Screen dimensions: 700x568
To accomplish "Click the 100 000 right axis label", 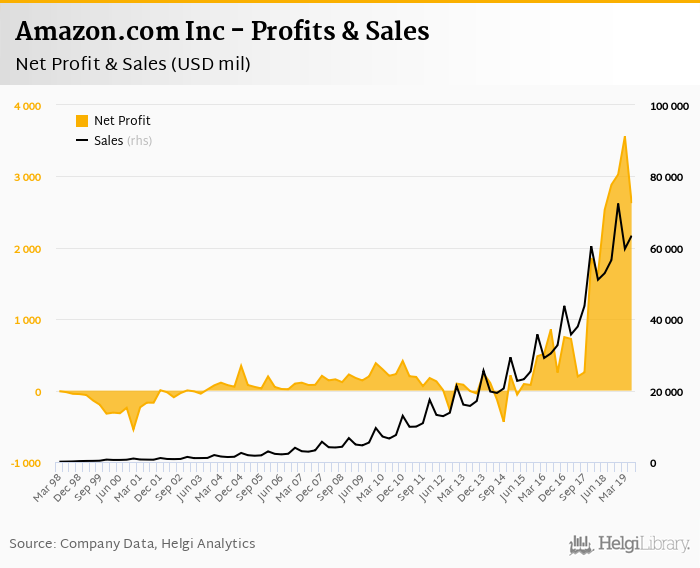I will (670, 106).
